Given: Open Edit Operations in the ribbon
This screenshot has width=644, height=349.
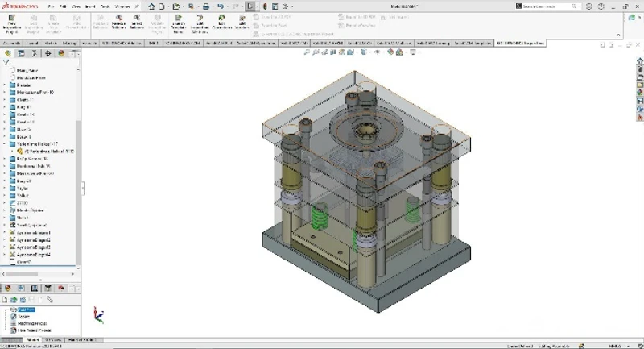Looking at the screenshot, I should click(x=222, y=22).
